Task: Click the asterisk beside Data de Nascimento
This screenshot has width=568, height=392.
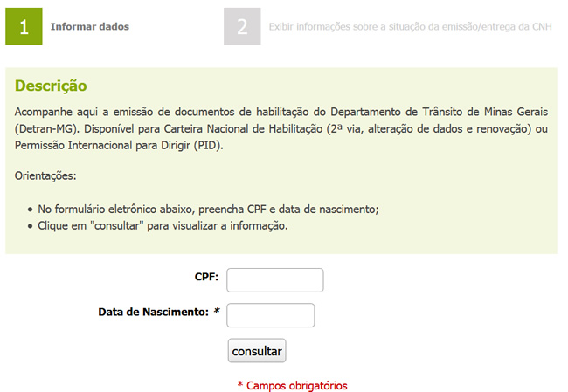Action: coord(217,312)
